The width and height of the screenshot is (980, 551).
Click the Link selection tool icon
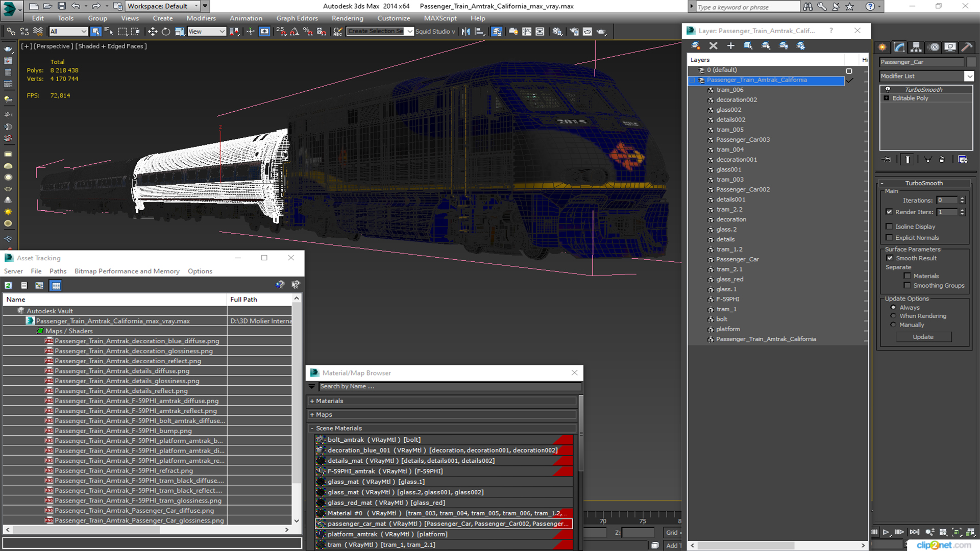(x=10, y=32)
